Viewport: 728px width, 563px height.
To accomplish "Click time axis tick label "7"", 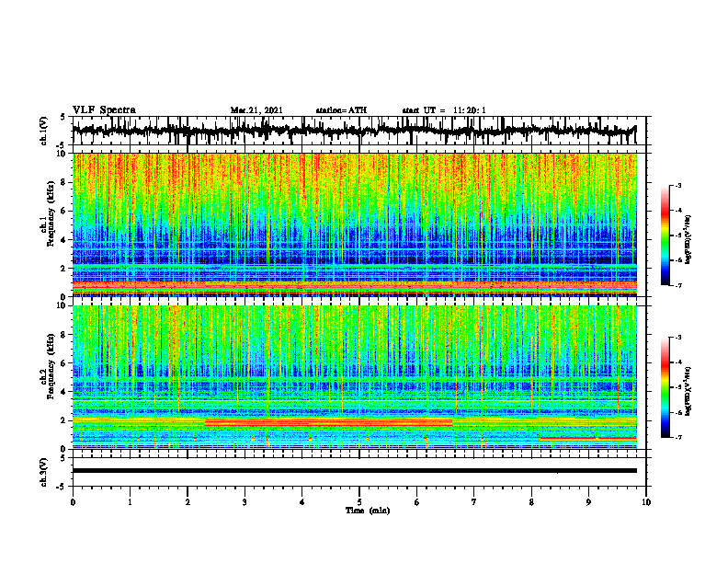I will coord(474,502).
